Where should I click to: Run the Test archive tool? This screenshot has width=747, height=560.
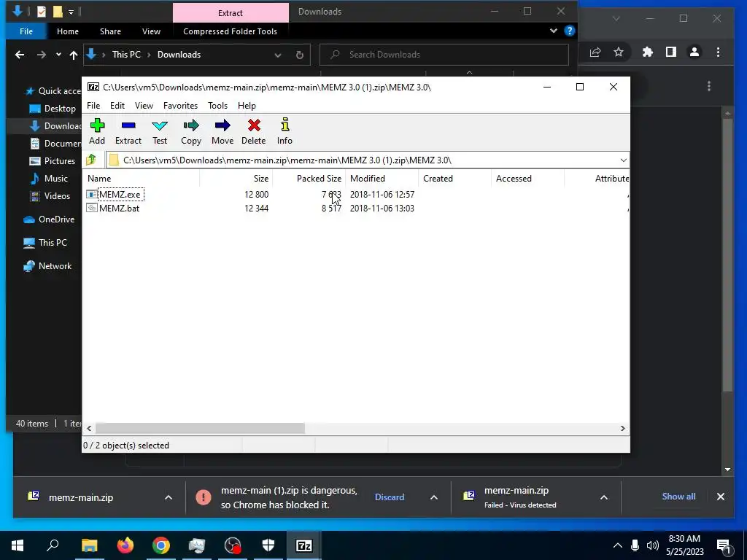point(160,131)
